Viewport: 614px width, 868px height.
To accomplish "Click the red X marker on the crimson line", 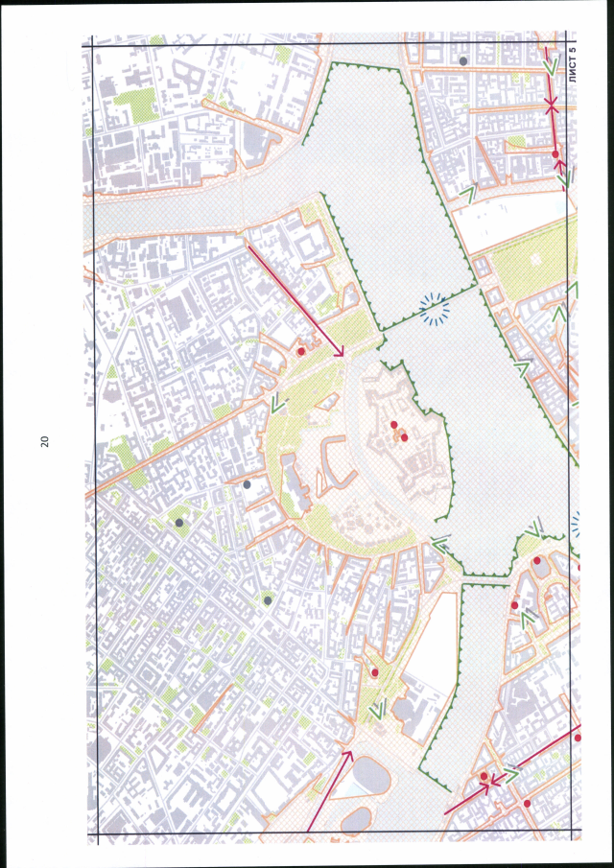I will (551, 108).
